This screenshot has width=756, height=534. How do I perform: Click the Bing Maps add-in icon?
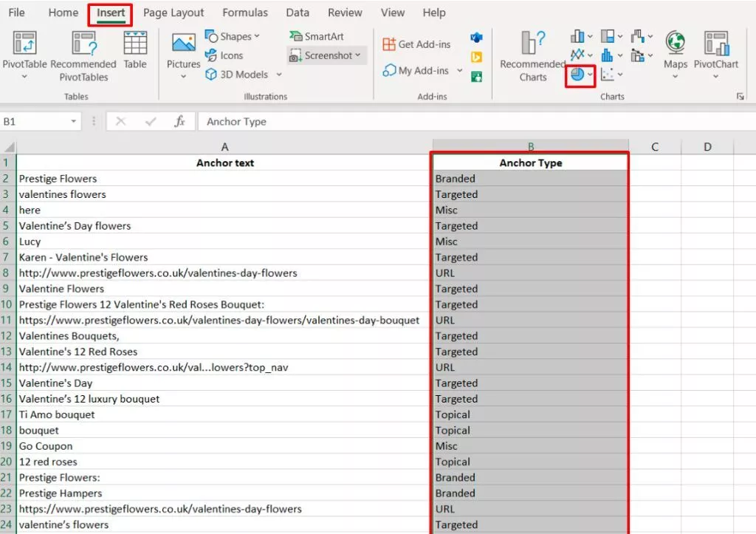(x=477, y=56)
